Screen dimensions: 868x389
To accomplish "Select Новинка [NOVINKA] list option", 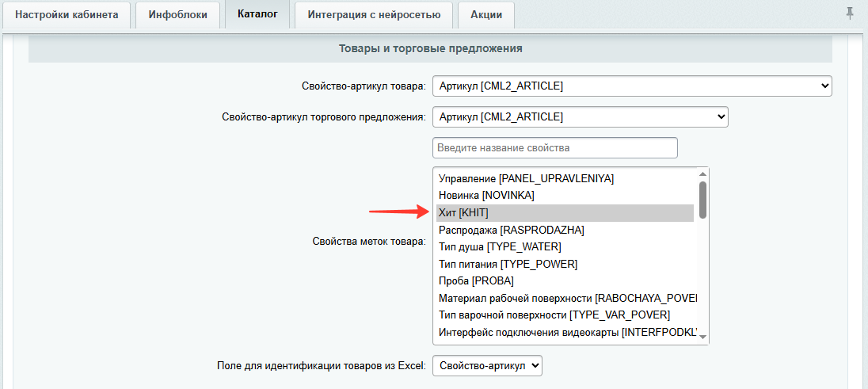I will [x=565, y=196].
